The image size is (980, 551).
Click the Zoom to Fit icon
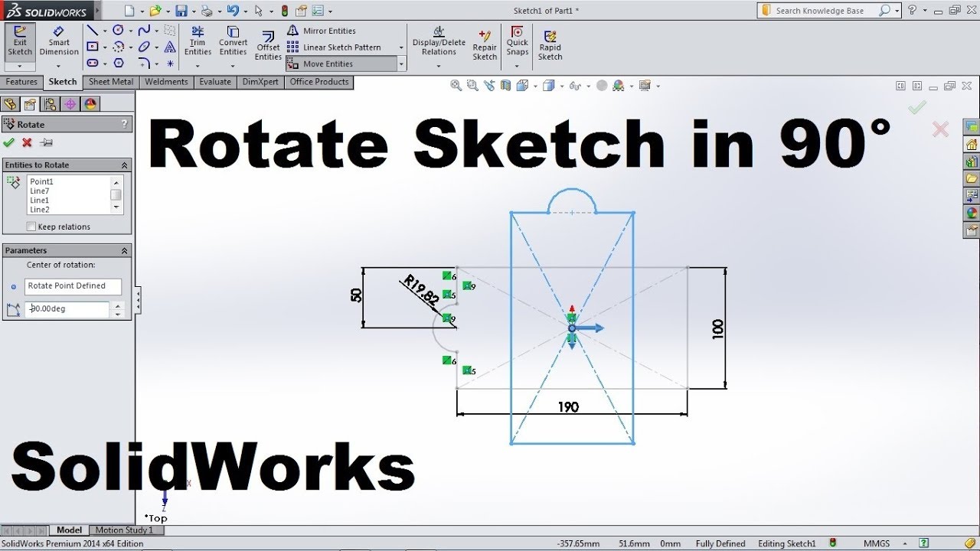point(456,86)
